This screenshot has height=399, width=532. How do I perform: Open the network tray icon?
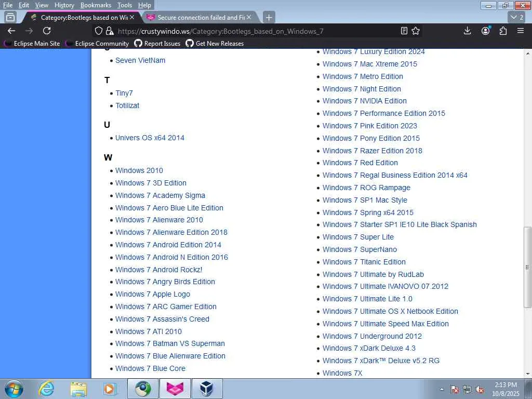(467, 389)
